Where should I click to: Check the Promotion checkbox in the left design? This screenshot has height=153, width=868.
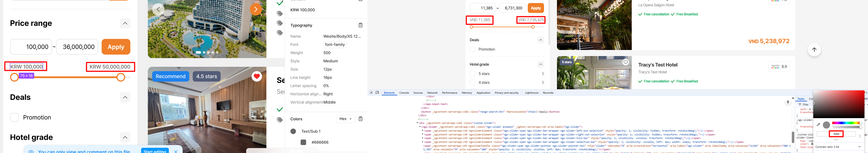pyautogui.click(x=14, y=117)
